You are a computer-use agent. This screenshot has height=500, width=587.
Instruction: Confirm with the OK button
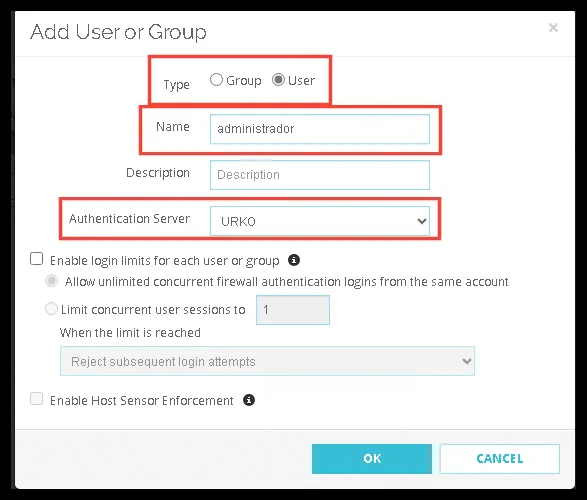pos(372,459)
